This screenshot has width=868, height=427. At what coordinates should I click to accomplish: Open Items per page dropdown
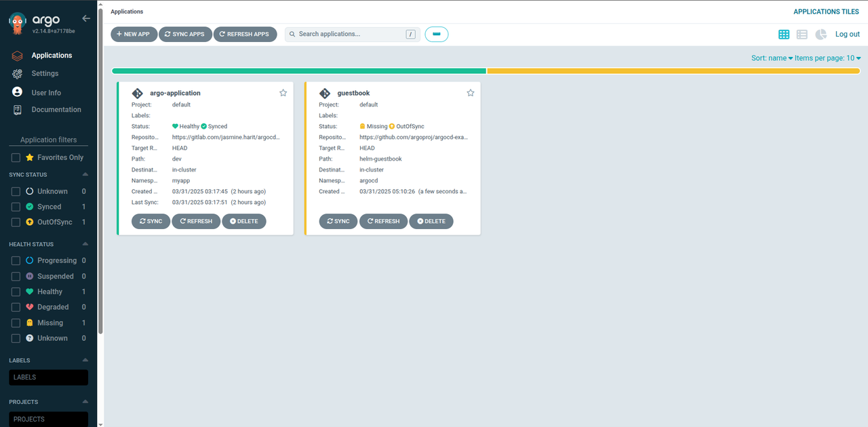pyautogui.click(x=828, y=58)
